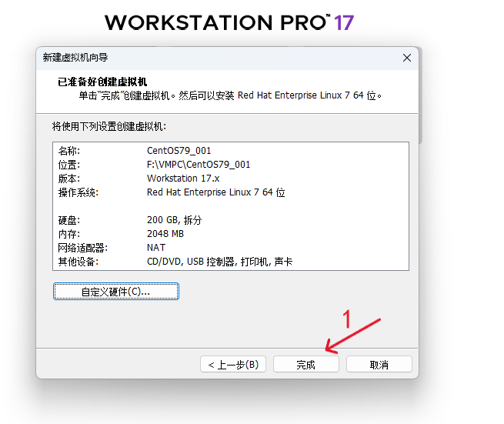Click the 网络适配器: label
504x424 pixels.
tap(82, 248)
